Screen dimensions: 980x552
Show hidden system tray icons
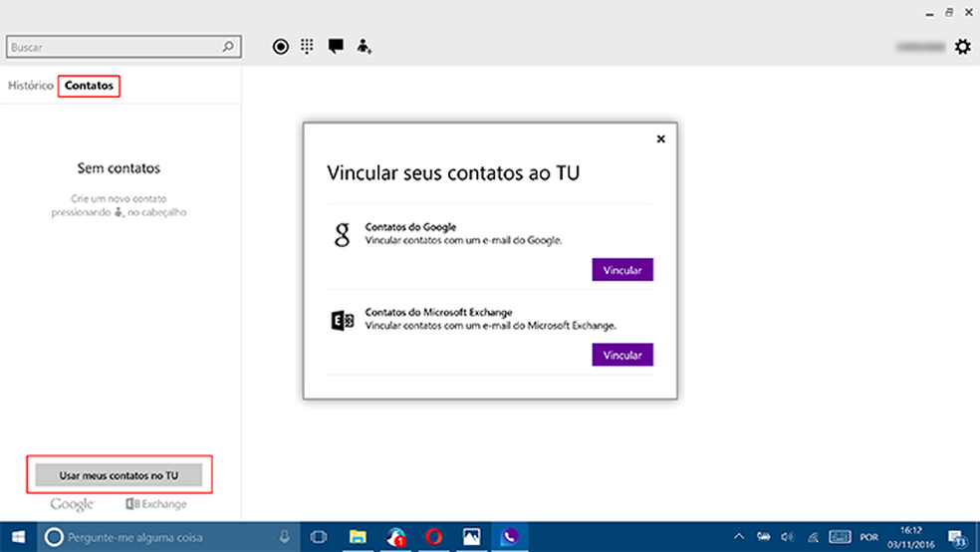[739, 536]
